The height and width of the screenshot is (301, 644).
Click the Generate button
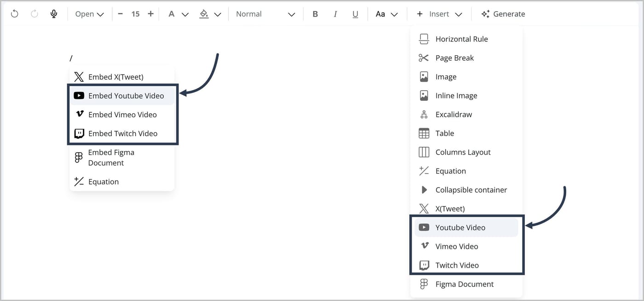point(503,14)
